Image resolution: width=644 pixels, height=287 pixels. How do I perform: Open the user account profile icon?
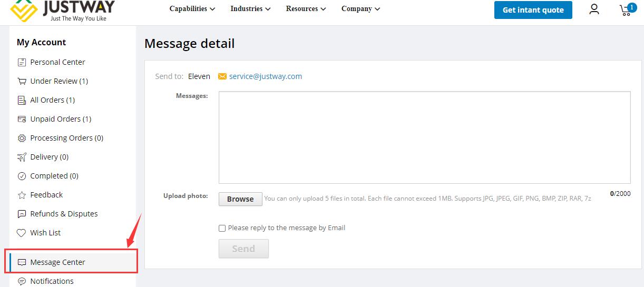[594, 9]
